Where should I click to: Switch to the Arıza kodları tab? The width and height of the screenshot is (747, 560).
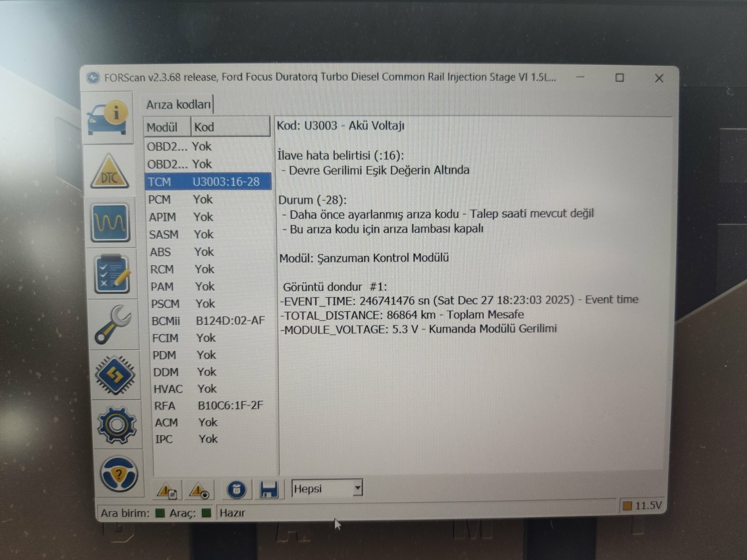pos(178,105)
